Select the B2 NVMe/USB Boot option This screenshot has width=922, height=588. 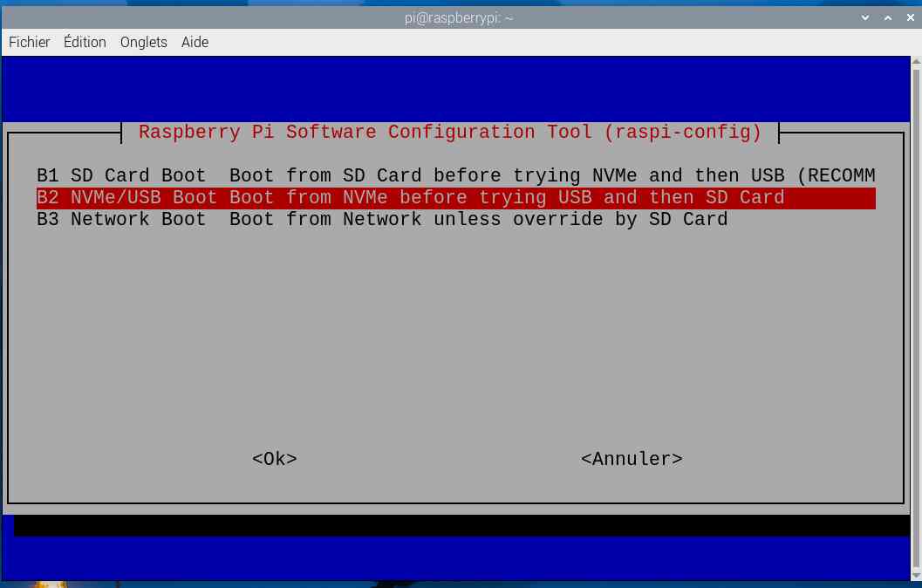(x=455, y=197)
